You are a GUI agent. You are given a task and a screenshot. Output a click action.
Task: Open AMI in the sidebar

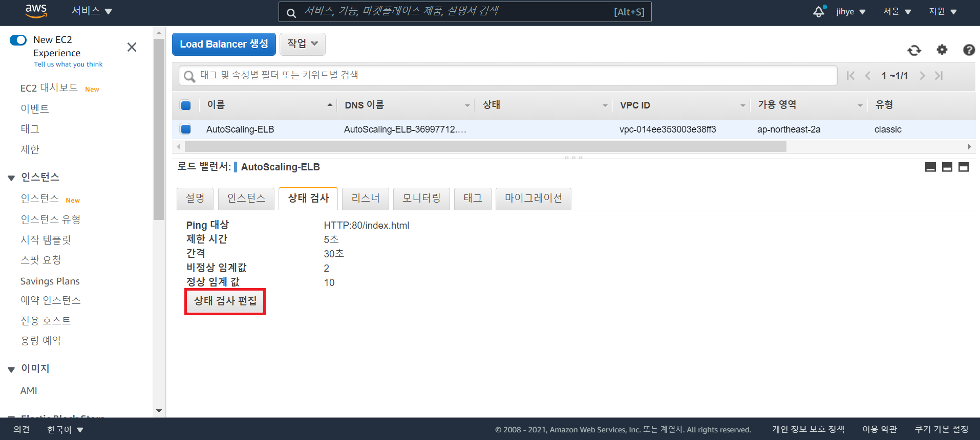[x=29, y=391]
